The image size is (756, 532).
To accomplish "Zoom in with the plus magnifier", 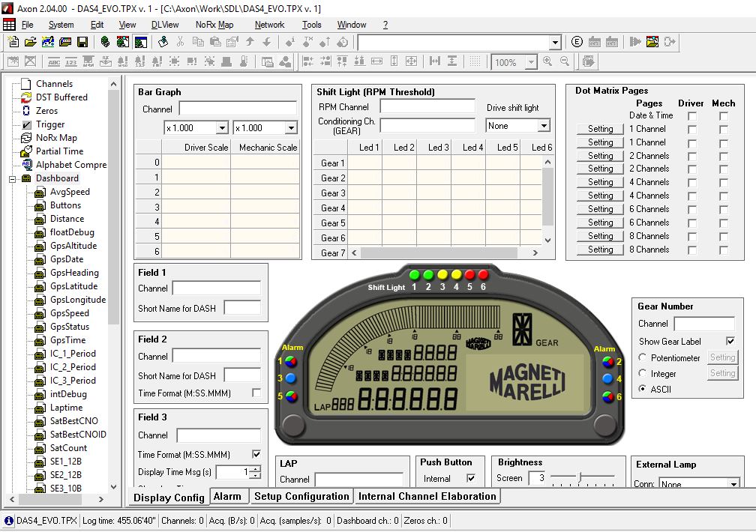I will (547, 61).
